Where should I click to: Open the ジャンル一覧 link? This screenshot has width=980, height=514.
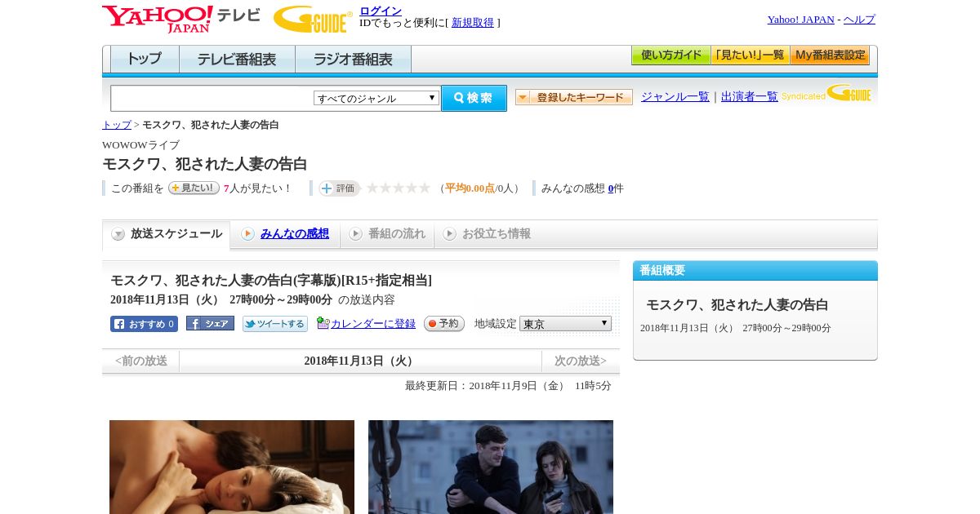click(x=675, y=96)
